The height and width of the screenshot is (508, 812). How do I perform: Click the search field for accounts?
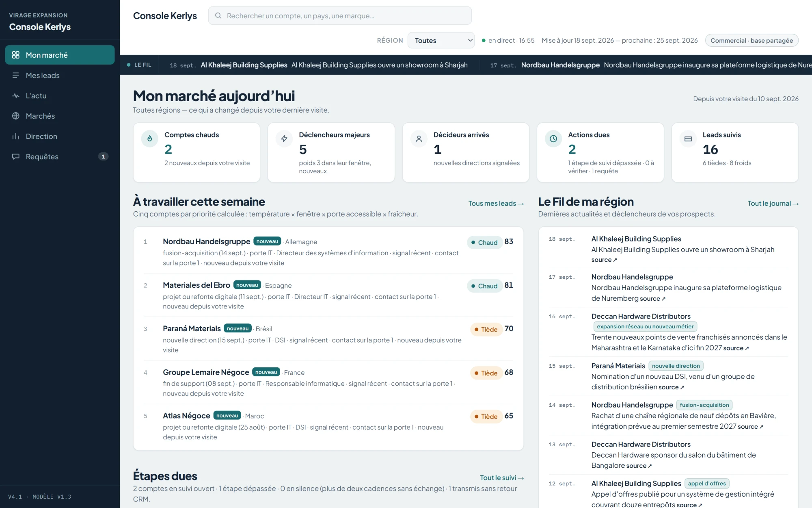(x=340, y=15)
